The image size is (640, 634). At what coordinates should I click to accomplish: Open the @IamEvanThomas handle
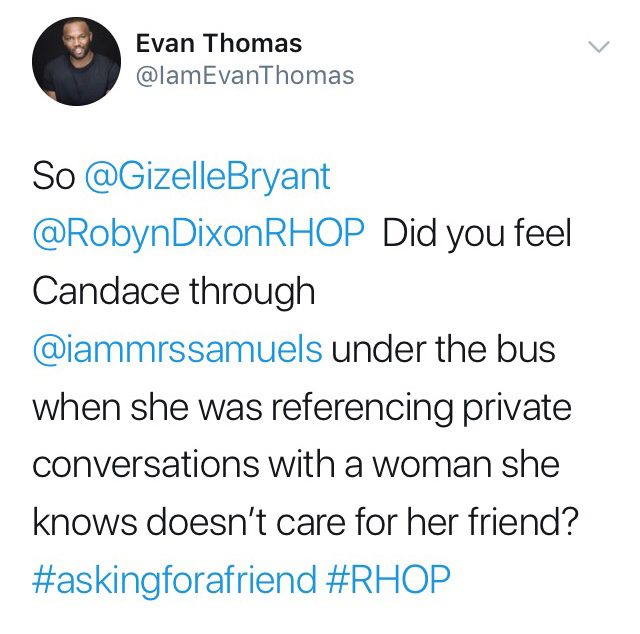click(245, 76)
